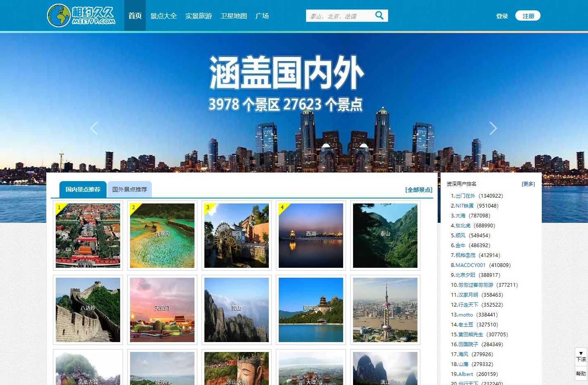Open the 黄山 thumbnail
The width and height of the screenshot is (588, 385).
(237, 310)
